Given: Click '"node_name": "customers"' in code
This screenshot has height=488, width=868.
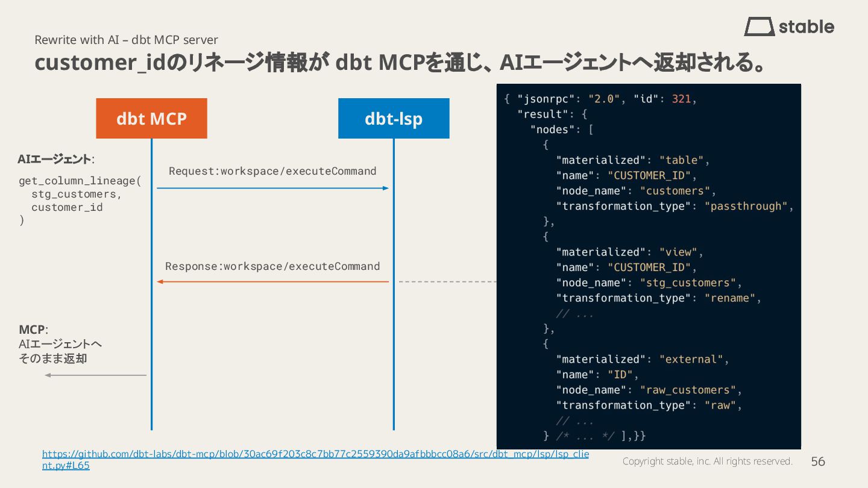Looking at the screenshot, I should click(635, 191).
